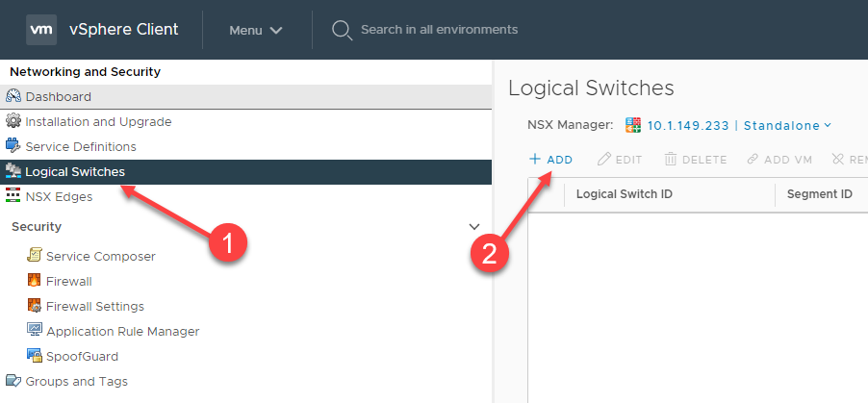868x403 pixels.
Task: Open the Firewall page
Action: (69, 281)
